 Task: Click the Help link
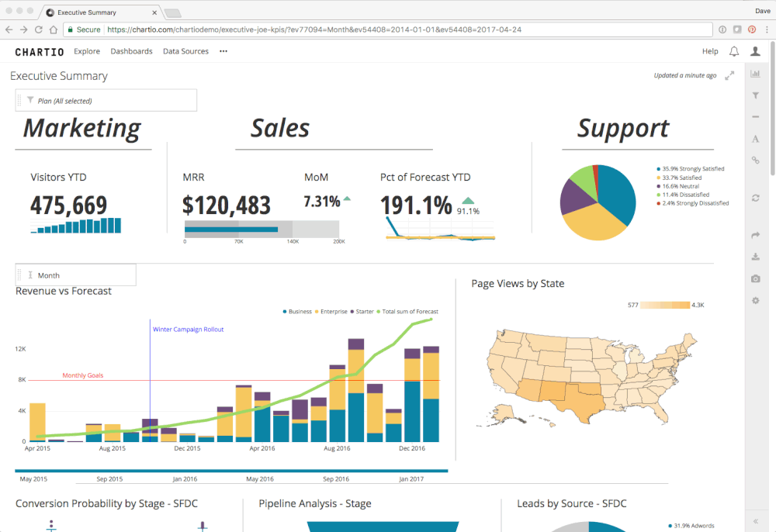710,51
